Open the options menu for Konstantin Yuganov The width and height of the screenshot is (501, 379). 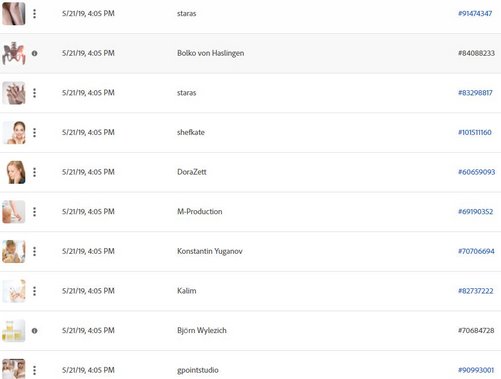coord(34,252)
